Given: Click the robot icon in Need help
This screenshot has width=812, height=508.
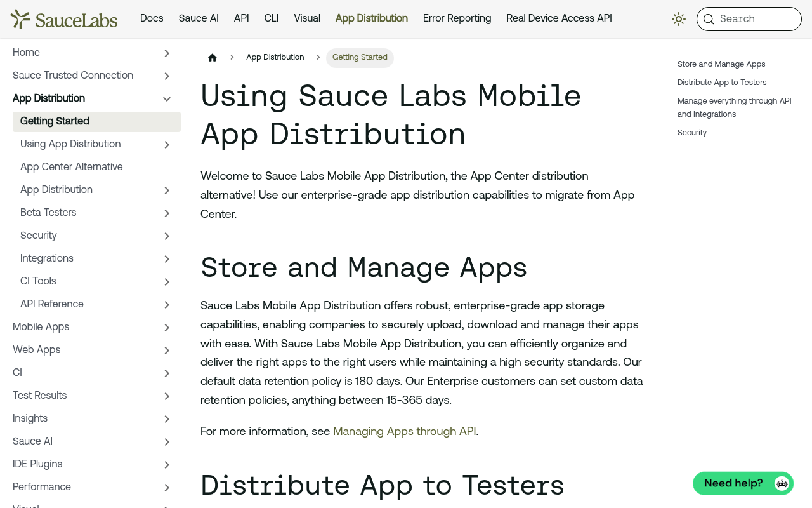Looking at the screenshot, I should click(x=782, y=483).
